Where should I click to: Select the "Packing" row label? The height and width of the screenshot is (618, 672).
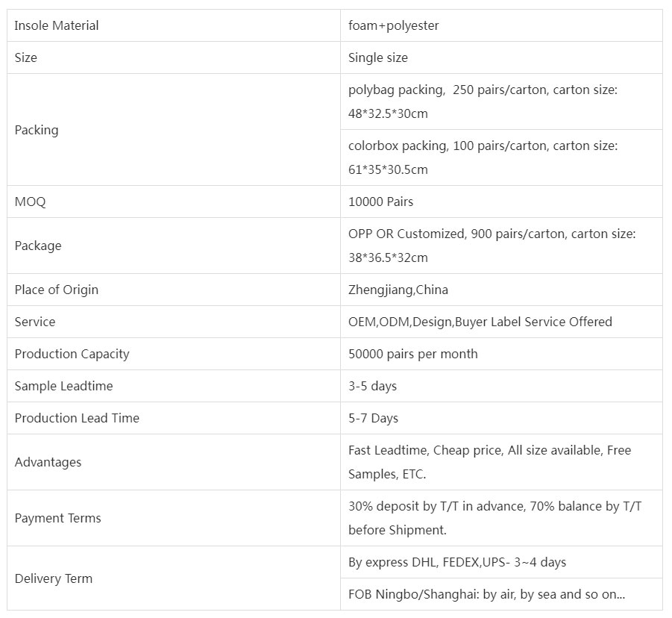pyautogui.click(x=37, y=130)
